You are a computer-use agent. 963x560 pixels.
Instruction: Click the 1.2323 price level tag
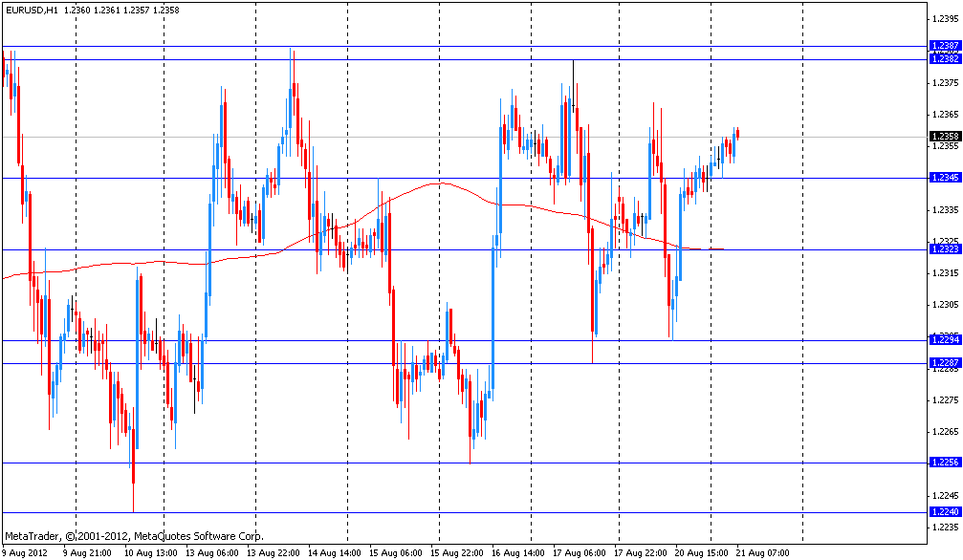point(944,248)
